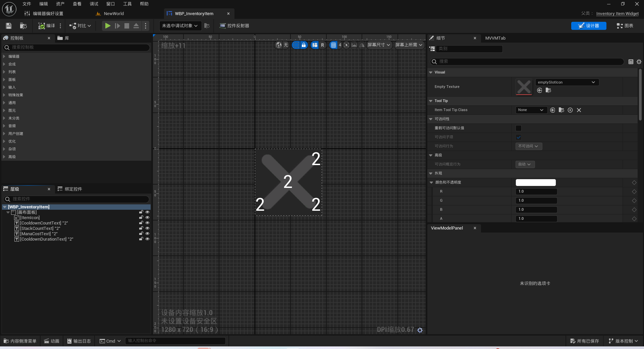Switch to the NewWorld tab
The image size is (644, 349).
click(114, 14)
